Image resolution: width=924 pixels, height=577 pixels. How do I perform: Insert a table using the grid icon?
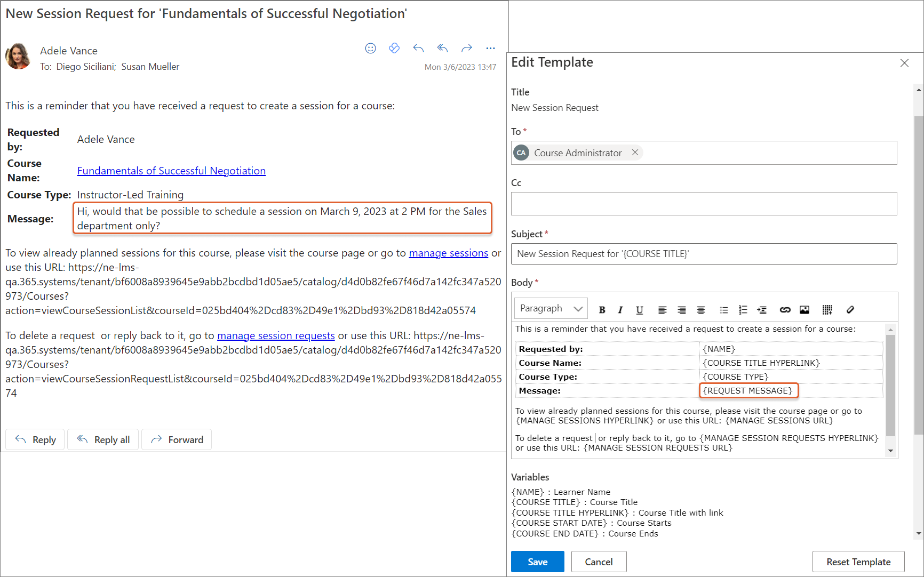tap(827, 310)
